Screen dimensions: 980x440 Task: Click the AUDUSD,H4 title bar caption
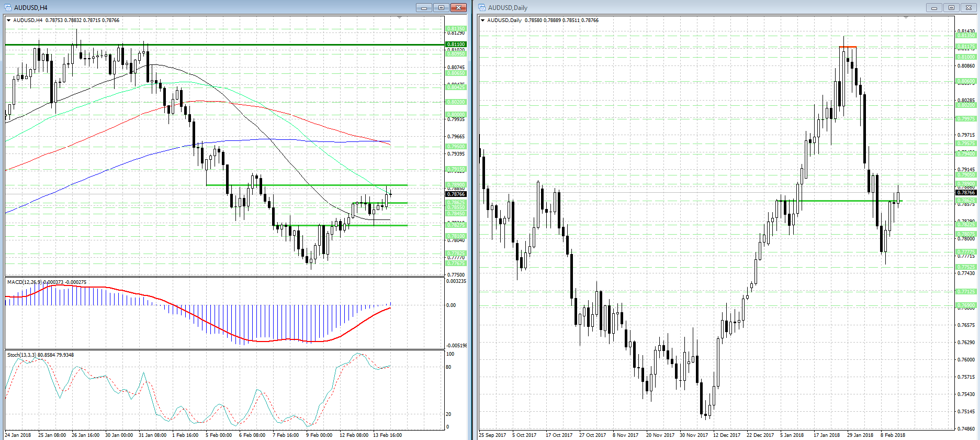(x=31, y=8)
